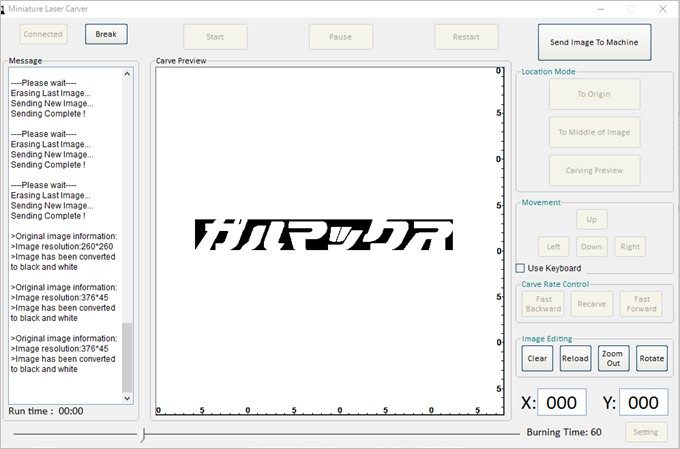The width and height of the screenshot is (680, 449).
Task: Click the Restart button
Action: coord(466,37)
